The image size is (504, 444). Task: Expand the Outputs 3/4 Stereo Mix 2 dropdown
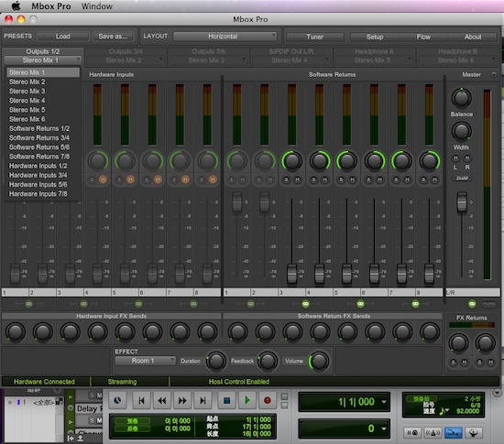(125, 60)
